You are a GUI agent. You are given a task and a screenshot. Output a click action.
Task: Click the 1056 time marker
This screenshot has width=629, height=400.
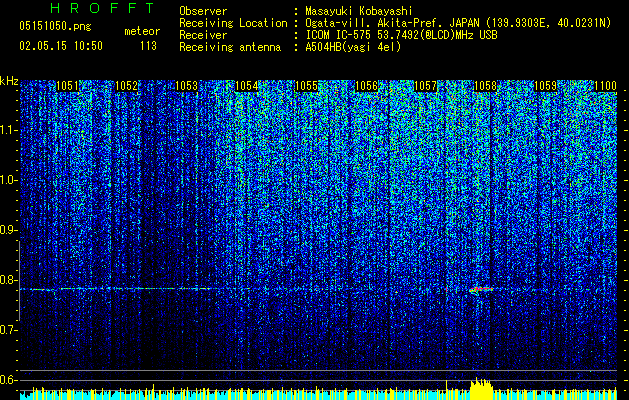coord(366,86)
